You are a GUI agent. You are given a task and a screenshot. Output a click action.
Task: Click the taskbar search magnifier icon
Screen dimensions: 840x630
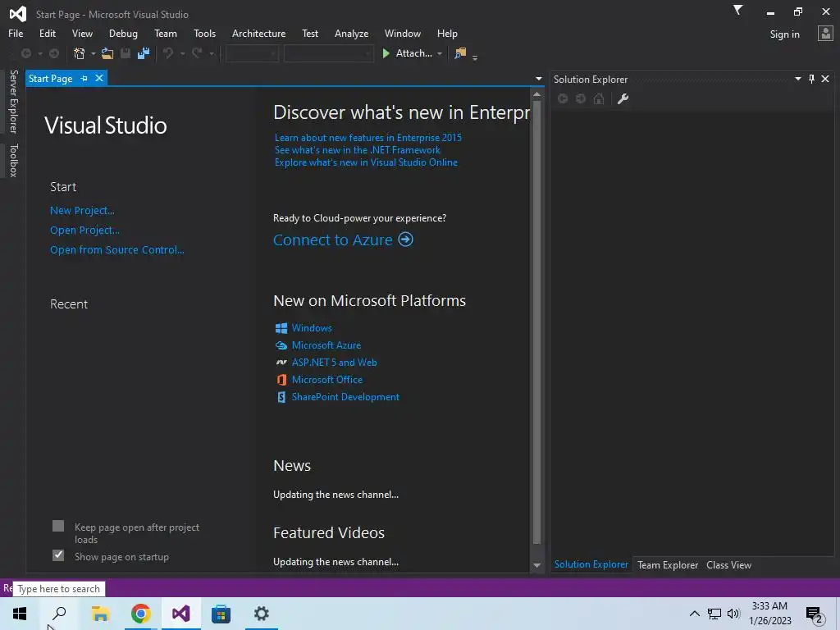[x=59, y=614]
